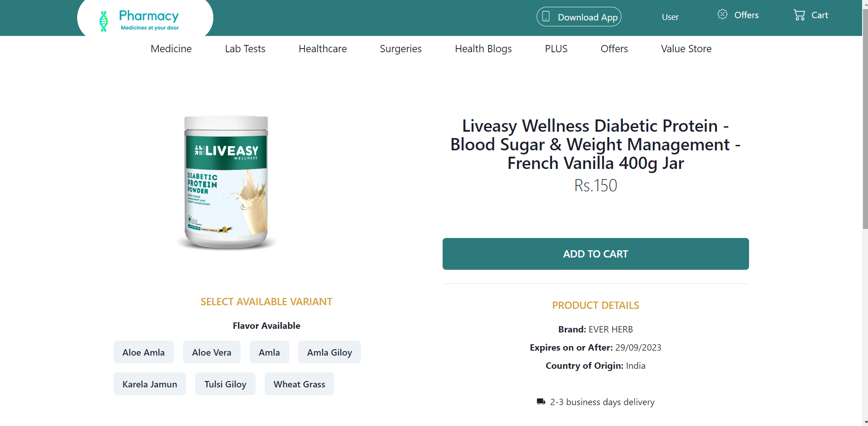868x426 pixels.
Task: Go to Lab Tests section
Action: click(245, 49)
